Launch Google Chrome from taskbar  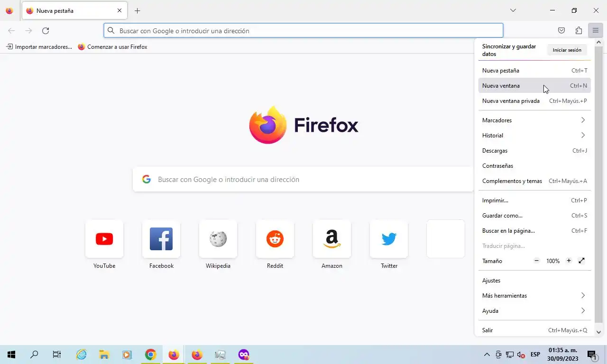coord(151,355)
